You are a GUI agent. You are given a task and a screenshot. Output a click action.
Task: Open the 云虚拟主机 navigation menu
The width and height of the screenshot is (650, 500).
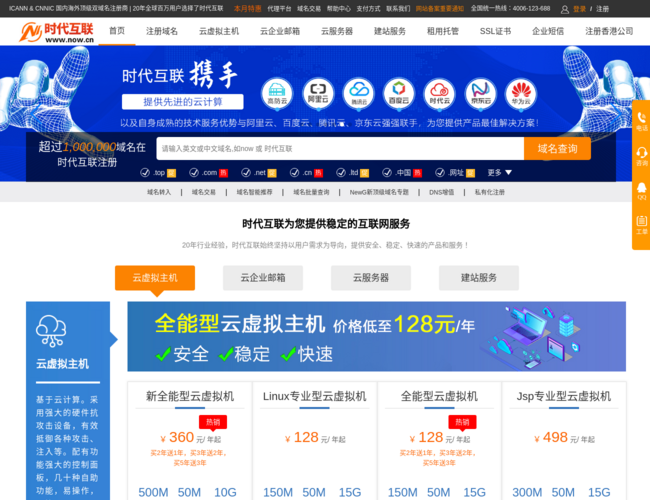coord(219,31)
